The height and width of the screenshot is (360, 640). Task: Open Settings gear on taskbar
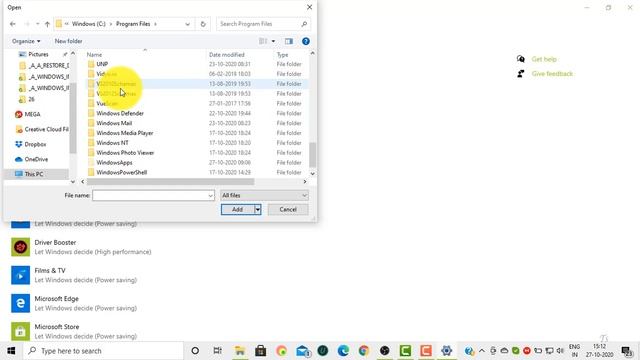click(x=447, y=351)
